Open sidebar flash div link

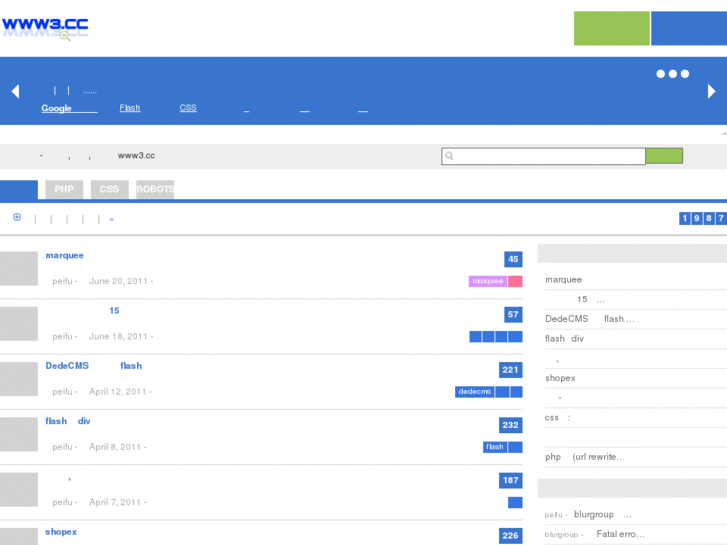564,339
